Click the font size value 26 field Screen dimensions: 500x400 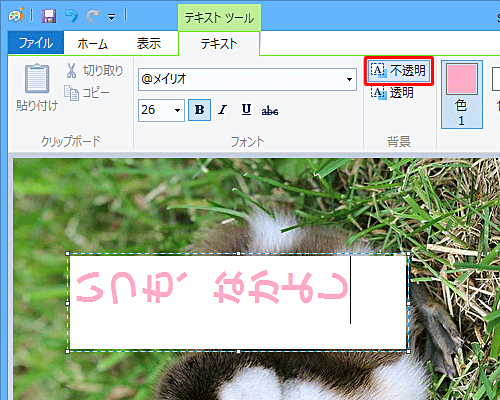pos(155,110)
